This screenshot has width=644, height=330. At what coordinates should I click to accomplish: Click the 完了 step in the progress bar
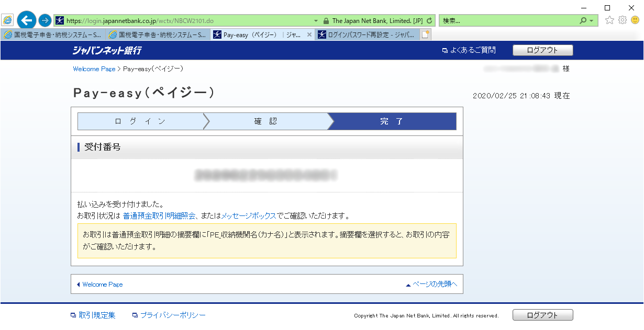392,121
